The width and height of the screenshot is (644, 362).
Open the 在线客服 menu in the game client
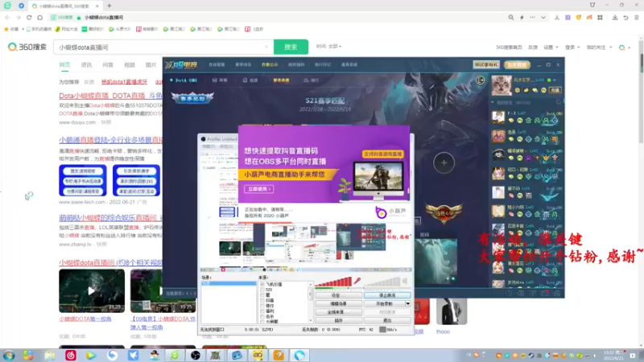point(217,65)
